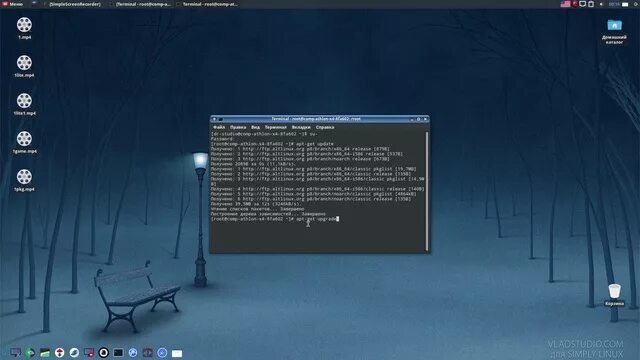Launch the terminal from the dock

click(x=118, y=352)
